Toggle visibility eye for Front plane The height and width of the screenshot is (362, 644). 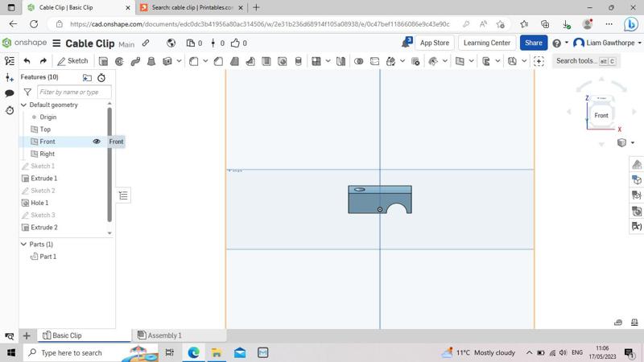coord(97,142)
